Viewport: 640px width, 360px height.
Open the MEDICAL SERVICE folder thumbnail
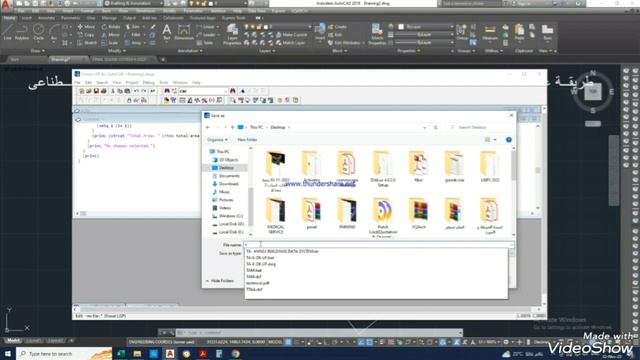point(276,216)
